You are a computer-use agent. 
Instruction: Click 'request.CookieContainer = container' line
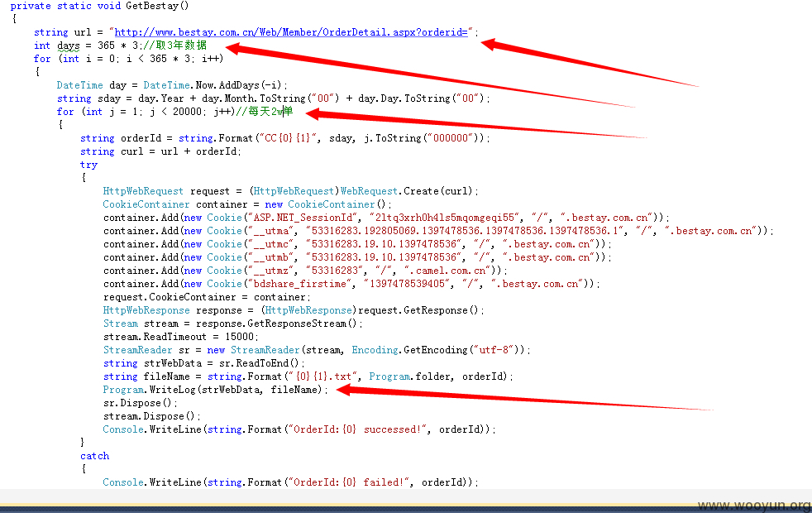[x=207, y=297]
